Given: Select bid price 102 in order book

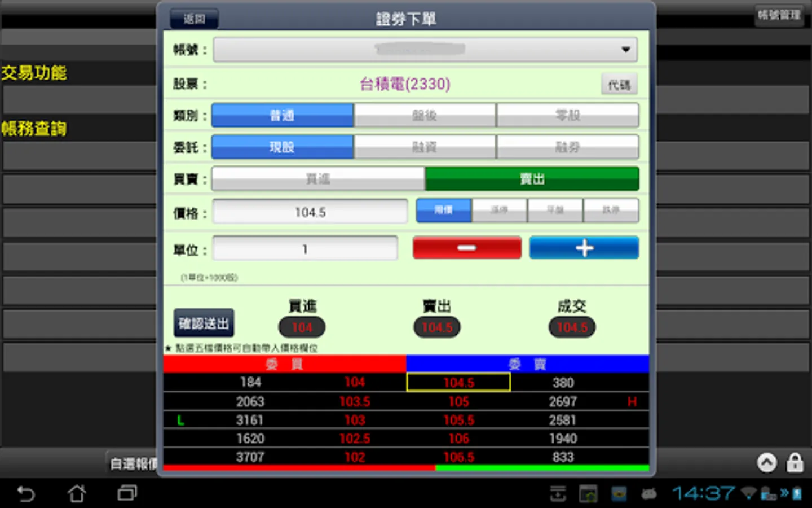Looking at the screenshot, I should point(355,457).
